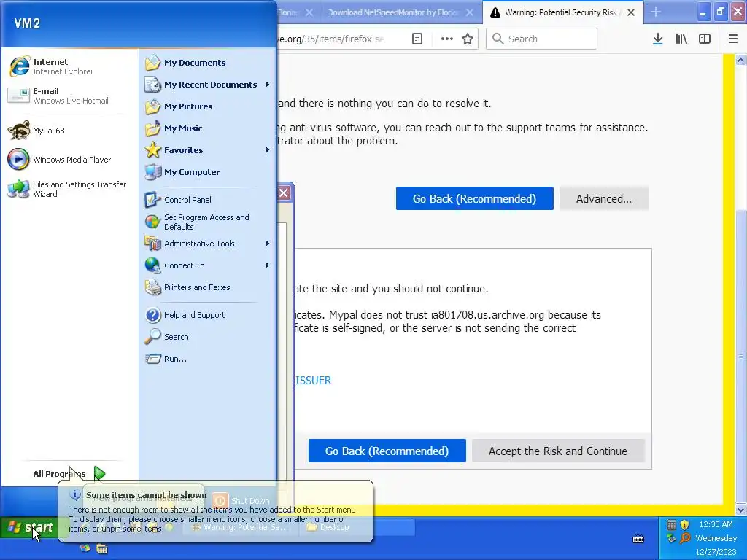
Task: Expand Favorites submenu
Action: (208, 150)
